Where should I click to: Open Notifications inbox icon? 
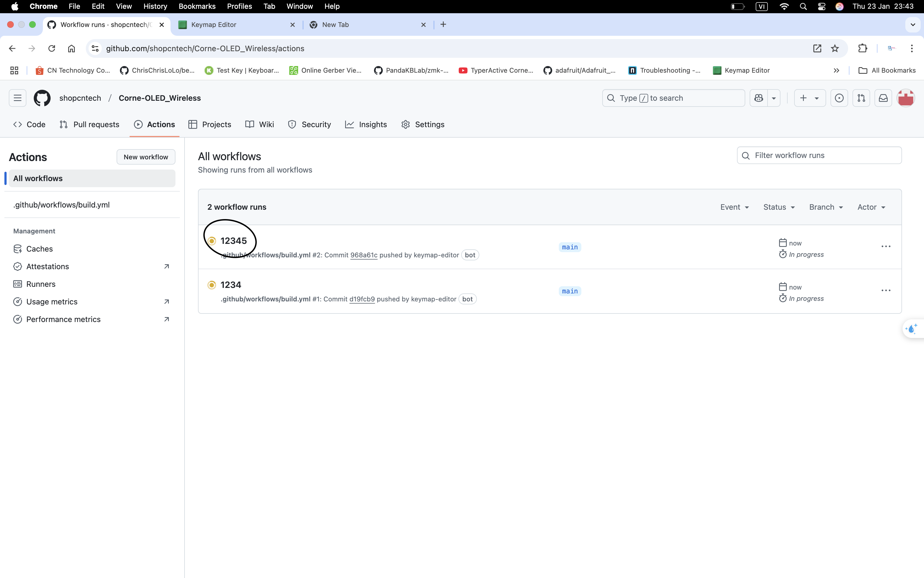(884, 98)
